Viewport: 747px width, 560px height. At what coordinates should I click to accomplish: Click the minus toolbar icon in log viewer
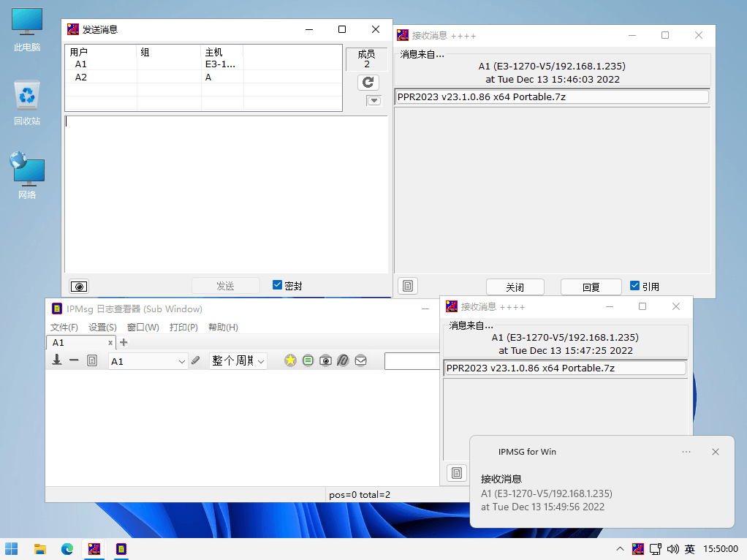coord(74,360)
